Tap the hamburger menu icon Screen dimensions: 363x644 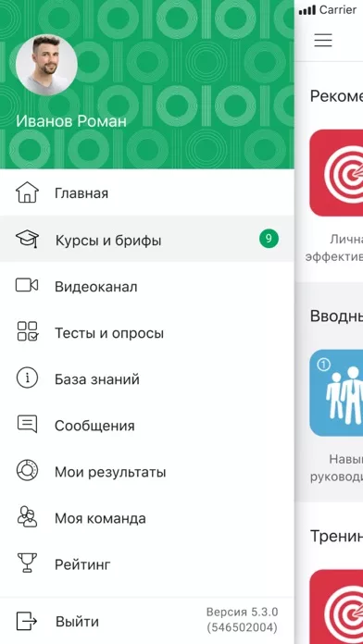(323, 41)
